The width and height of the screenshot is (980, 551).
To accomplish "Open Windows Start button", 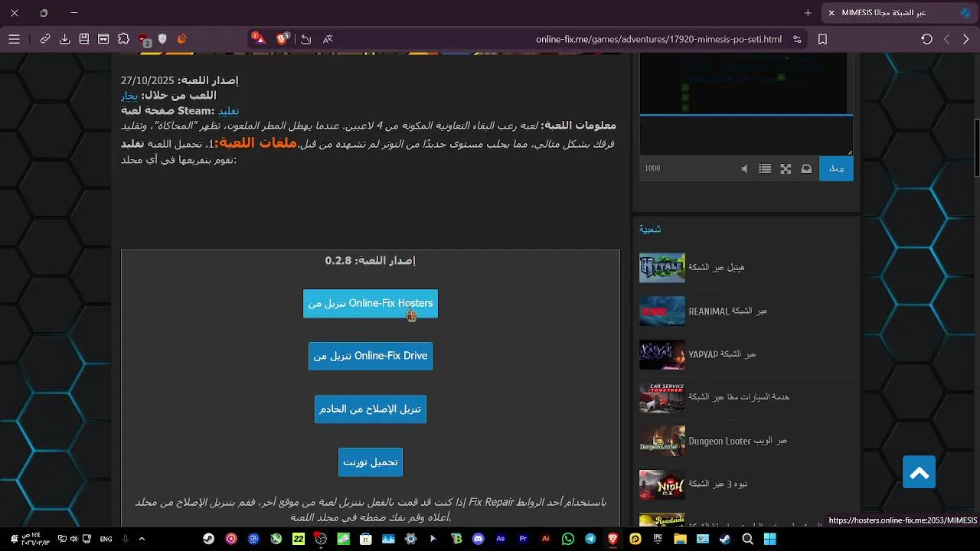I will click(x=770, y=539).
